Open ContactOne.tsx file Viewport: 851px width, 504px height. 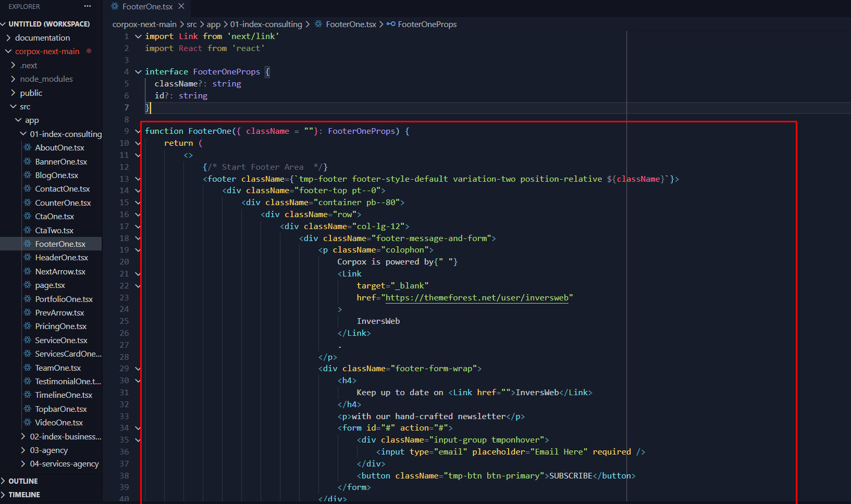[x=62, y=189]
